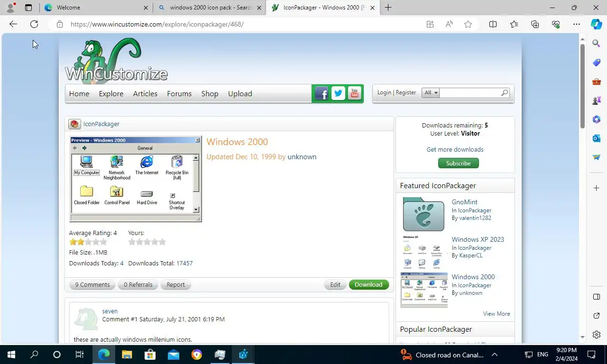Open 0 Referrals button
Screen dimensions: 607x364
point(138,284)
